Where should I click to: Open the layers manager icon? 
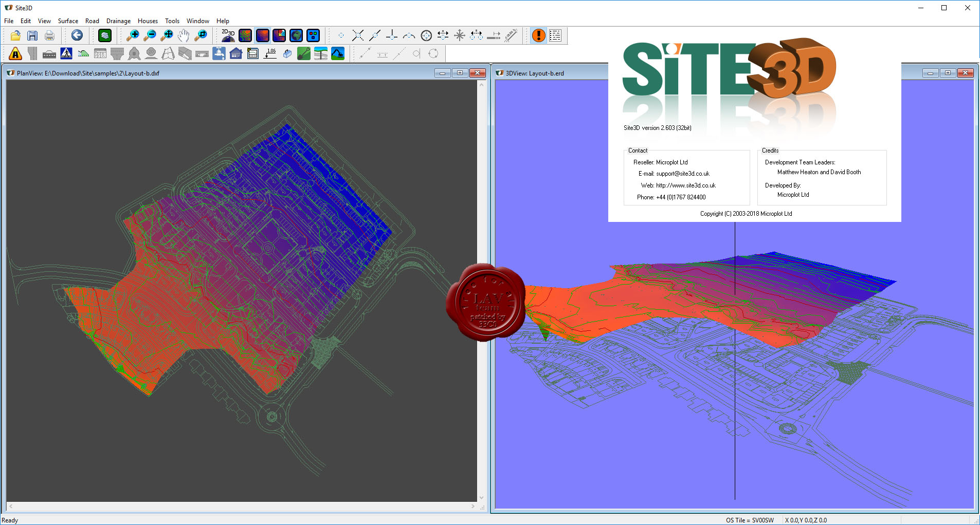[105, 35]
